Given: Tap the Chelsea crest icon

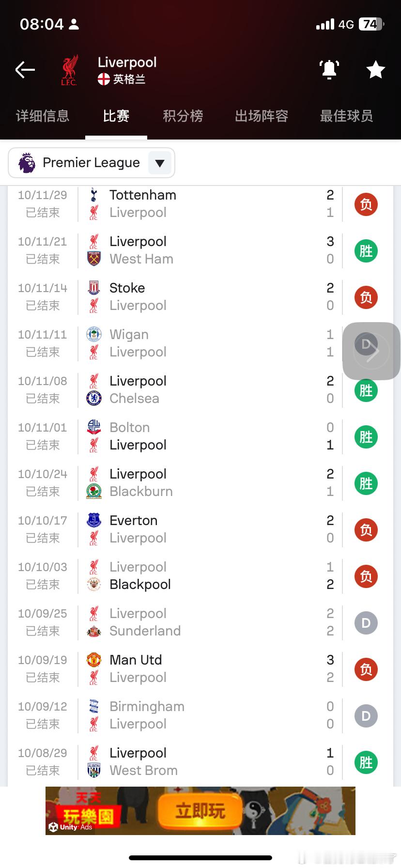Looking at the screenshot, I should tap(94, 399).
